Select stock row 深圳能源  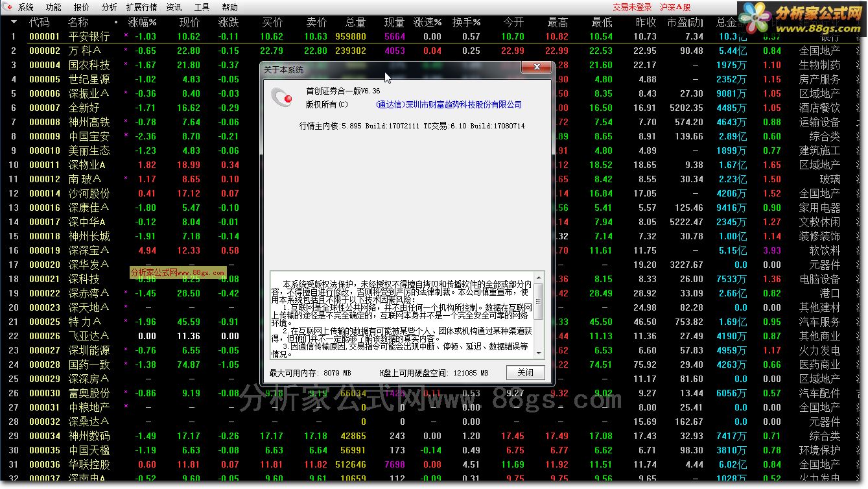pyautogui.click(x=89, y=350)
